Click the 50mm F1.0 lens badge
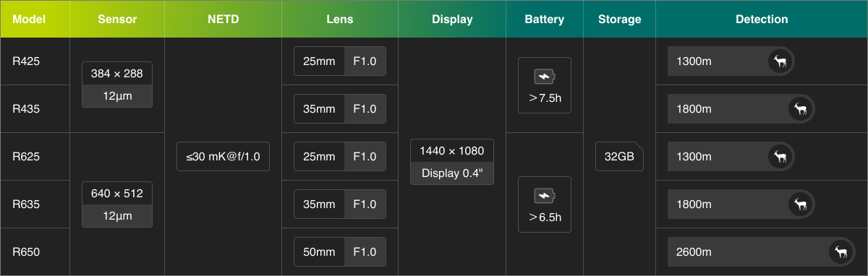868x276 pixels. point(340,252)
